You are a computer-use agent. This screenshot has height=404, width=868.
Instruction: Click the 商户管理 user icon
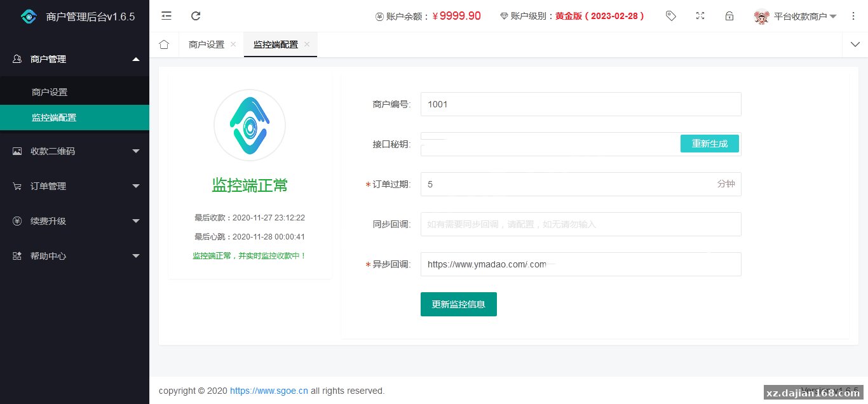pos(17,59)
